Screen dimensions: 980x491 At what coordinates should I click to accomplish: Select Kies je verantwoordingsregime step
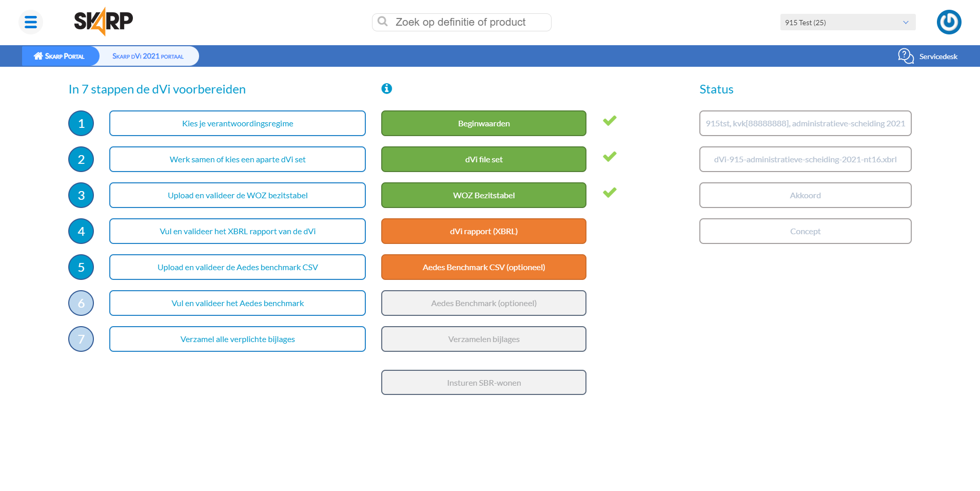[237, 123]
